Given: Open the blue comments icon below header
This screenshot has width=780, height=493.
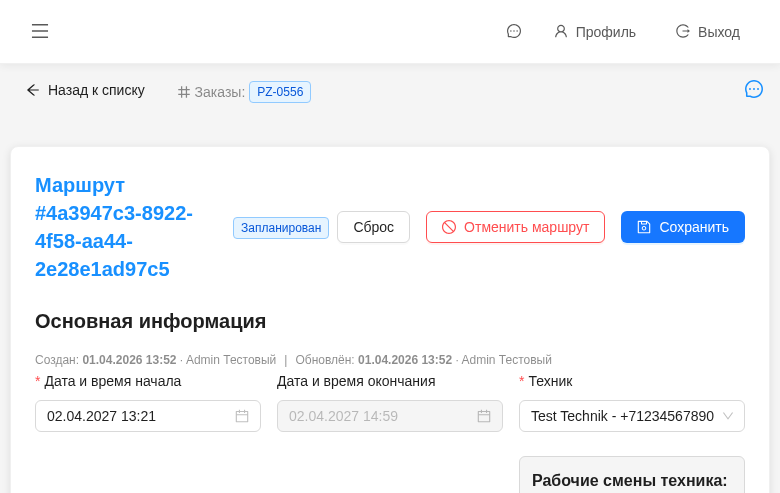Looking at the screenshot, I should click(x=754, y=89).
